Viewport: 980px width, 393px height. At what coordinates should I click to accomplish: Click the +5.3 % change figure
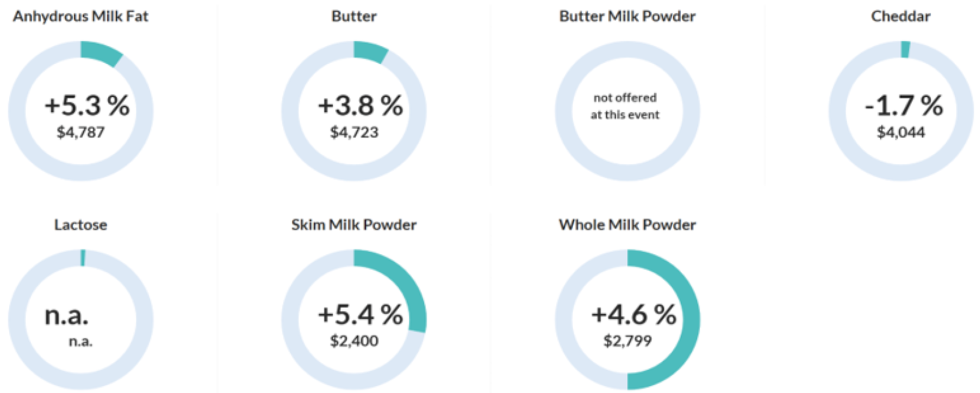(x=87, y=105)
